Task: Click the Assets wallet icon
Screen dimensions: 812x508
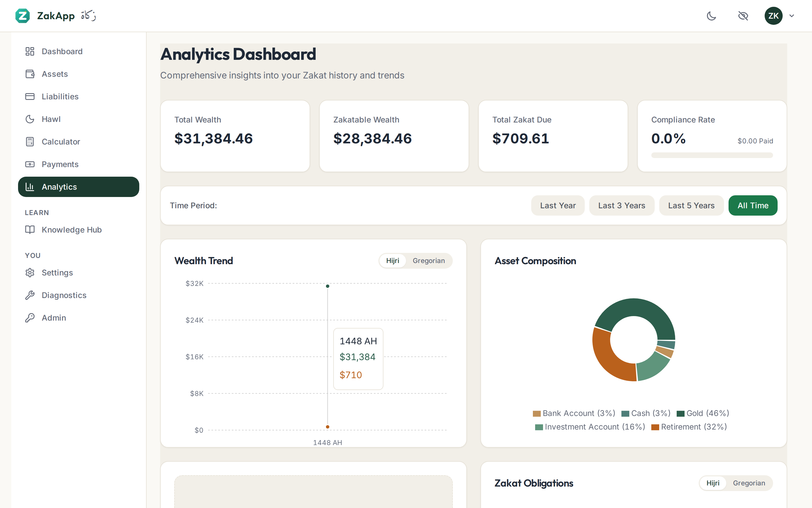Action: click(30, 74)
